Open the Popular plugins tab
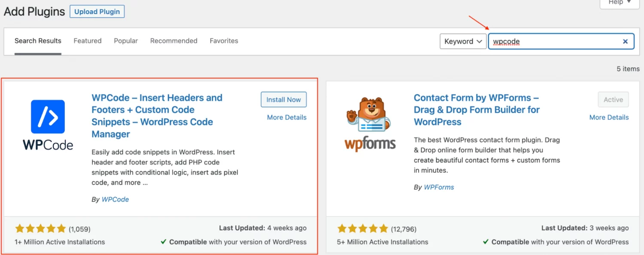644x255 pixels. pos(126,41)
